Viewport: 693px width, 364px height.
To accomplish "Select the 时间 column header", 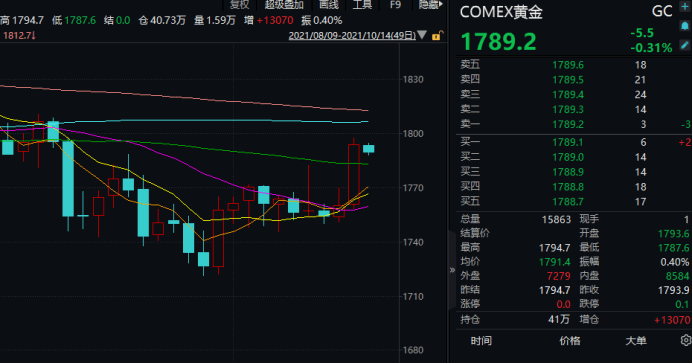I will pyautogui.click(x=481, y=341).
